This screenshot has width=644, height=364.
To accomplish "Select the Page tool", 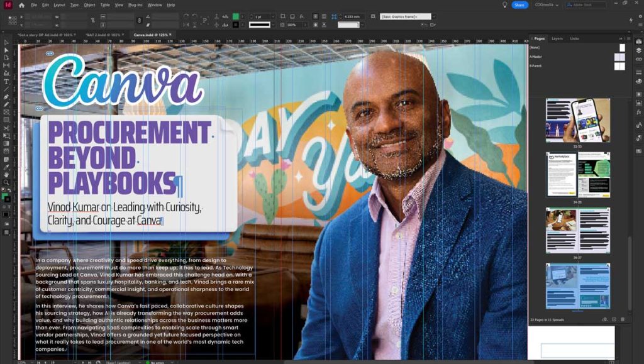I will point(6,58).
